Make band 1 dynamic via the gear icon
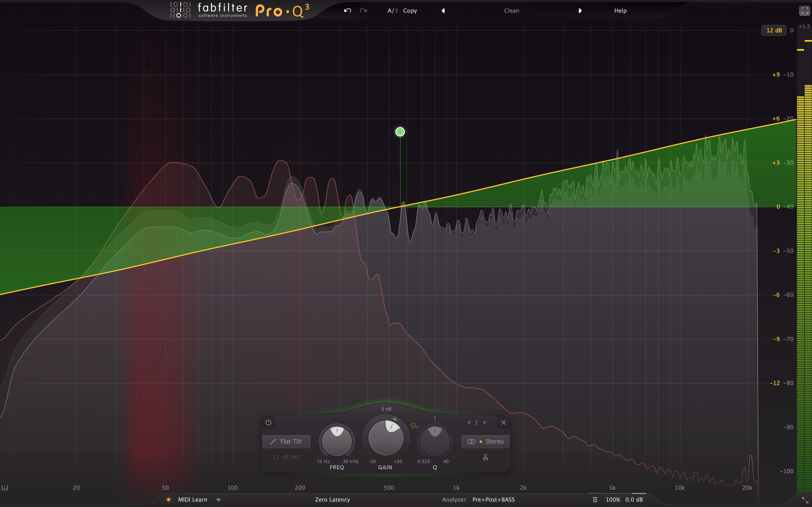Image resolution: width=812 pixels, height=507 pixels. click(x=415, y=425)
